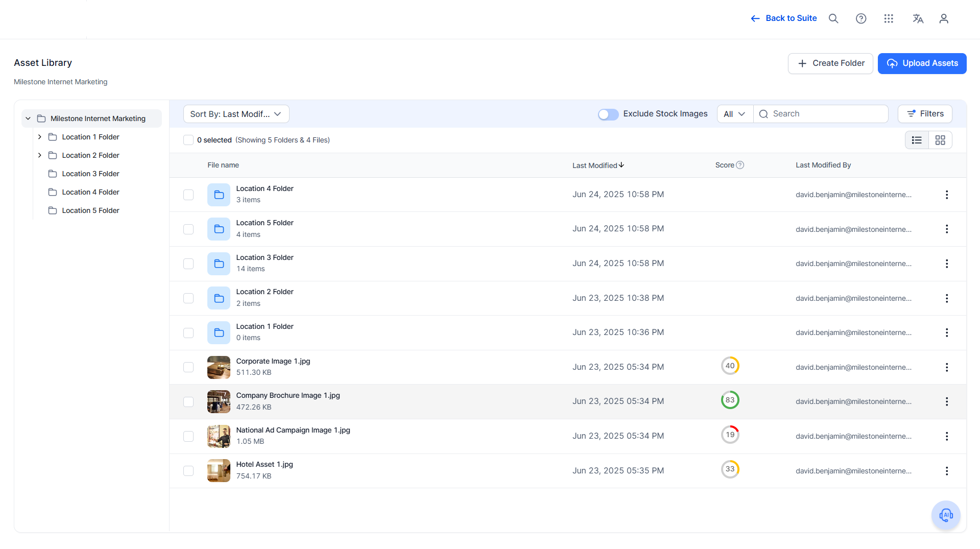Open the AI assistant chat bubble
Screen dimensions: 980x549
[946, 515]
